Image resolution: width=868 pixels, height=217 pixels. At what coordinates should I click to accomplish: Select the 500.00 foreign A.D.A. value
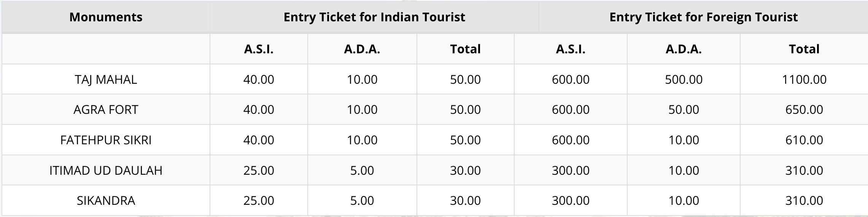[x=684, y=79]
